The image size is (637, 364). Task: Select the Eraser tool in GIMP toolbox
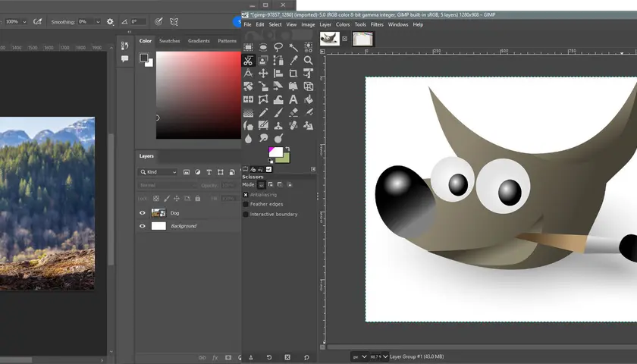[293, 112]
